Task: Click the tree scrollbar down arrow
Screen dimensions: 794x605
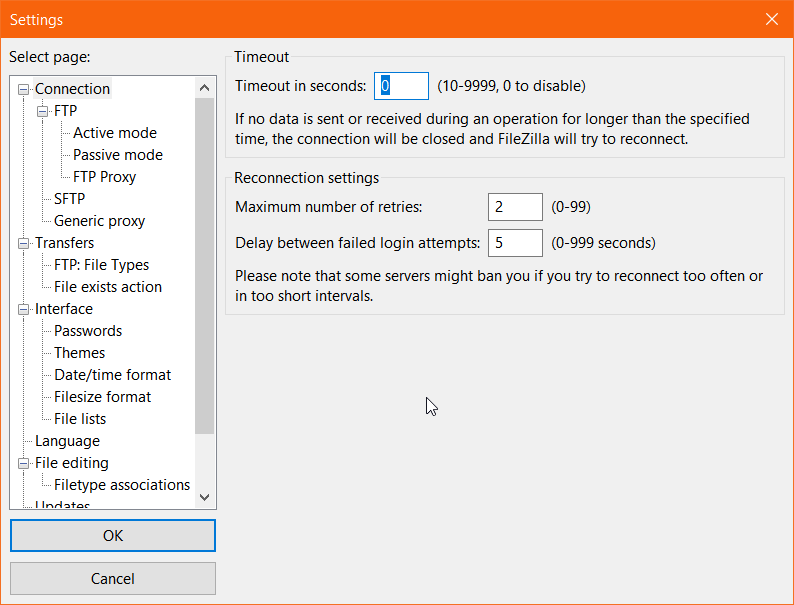Action: 205,496
